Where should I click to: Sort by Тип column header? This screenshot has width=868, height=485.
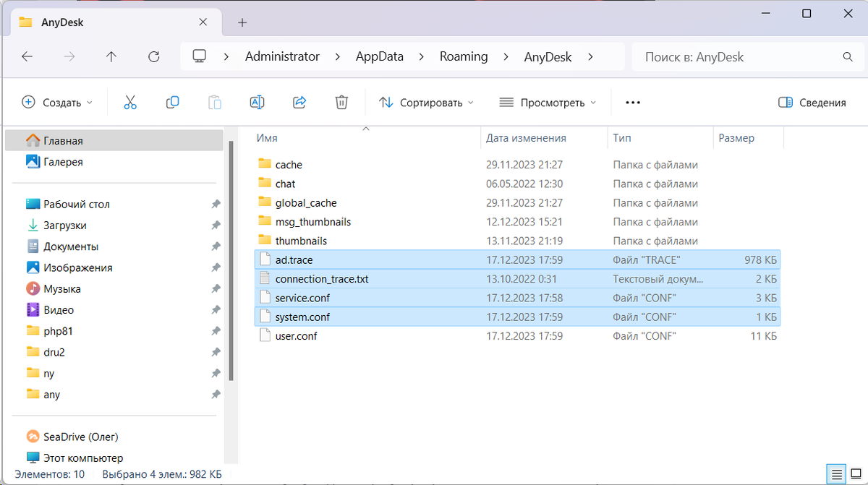[660, 137]
